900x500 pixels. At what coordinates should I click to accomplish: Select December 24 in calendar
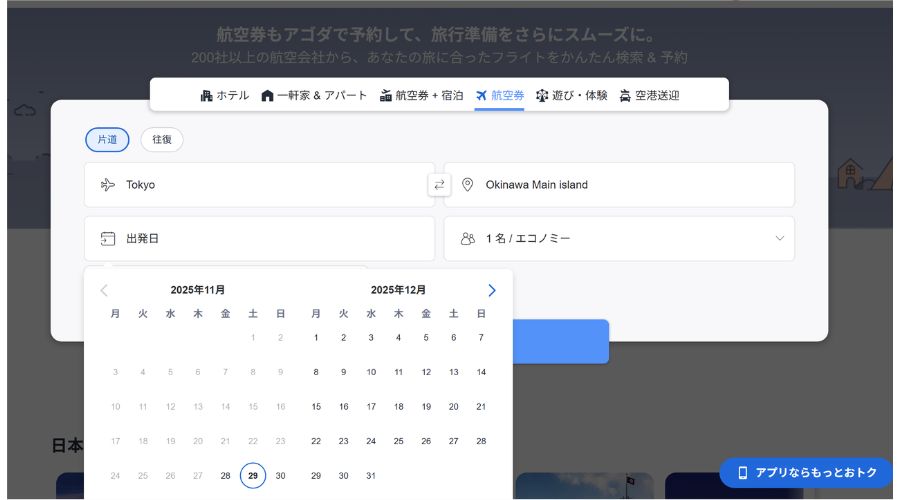371,441
